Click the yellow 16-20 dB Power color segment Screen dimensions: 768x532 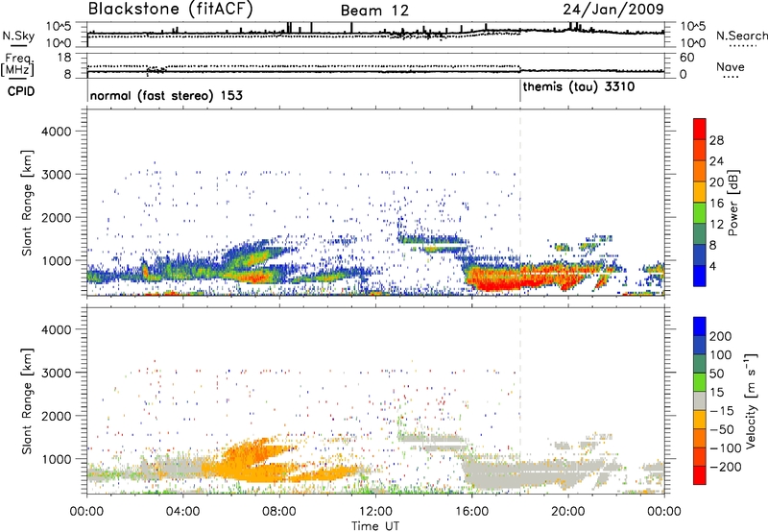(700, 191)
